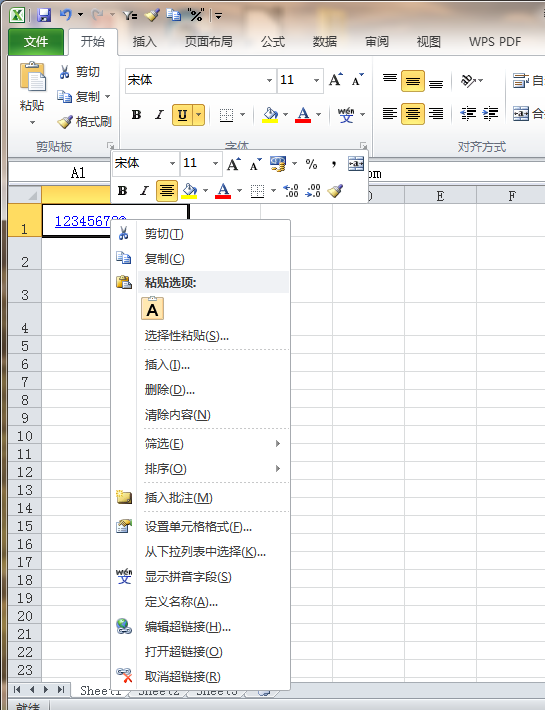Go to the first sheet with the navigation arrow
This screenshot has width=545, height=710.
click(x=17, y=689)
